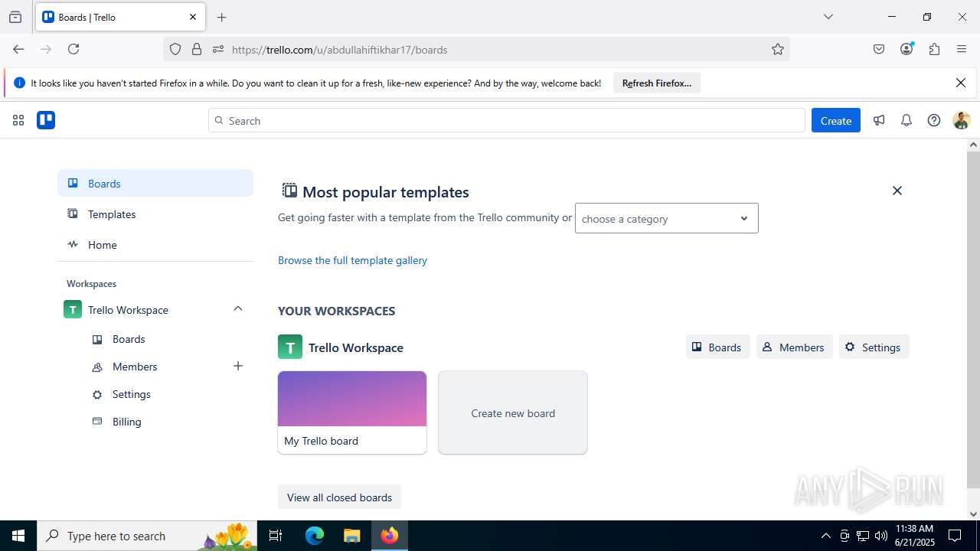The height and width of the screenshot is (551, 980).
Task: Show hidden system tray icons
Action: (825, 536)
